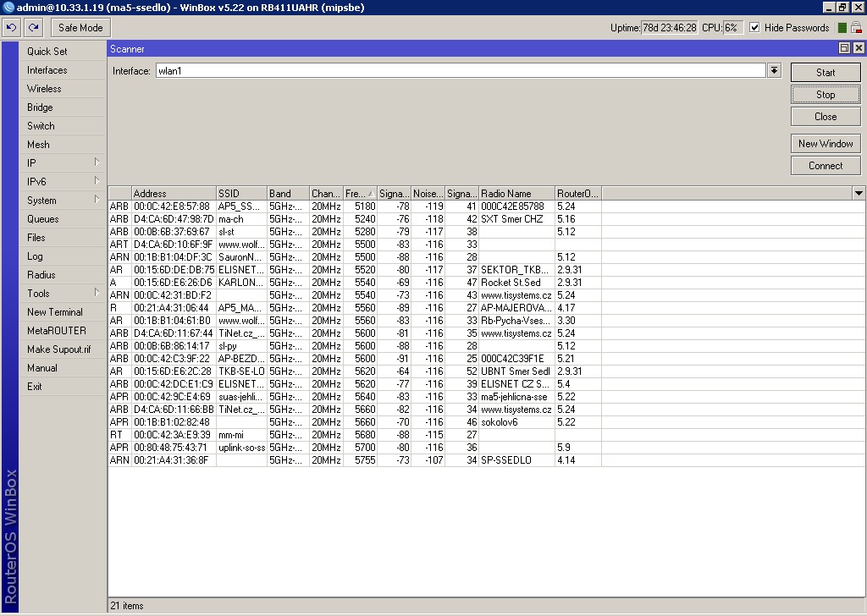The image size is (867, 616).
Task: Open Interfaces menu
Action: (63, 70)
